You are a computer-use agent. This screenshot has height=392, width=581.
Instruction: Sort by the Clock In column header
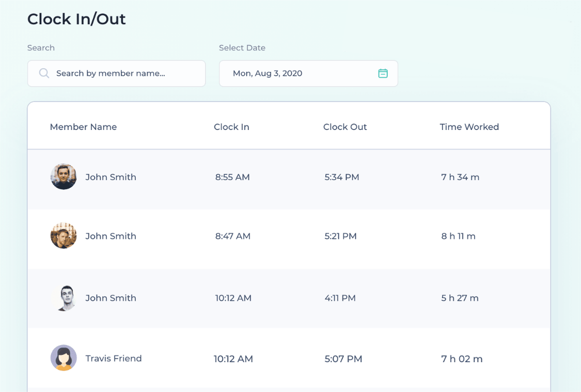point(231,127)
